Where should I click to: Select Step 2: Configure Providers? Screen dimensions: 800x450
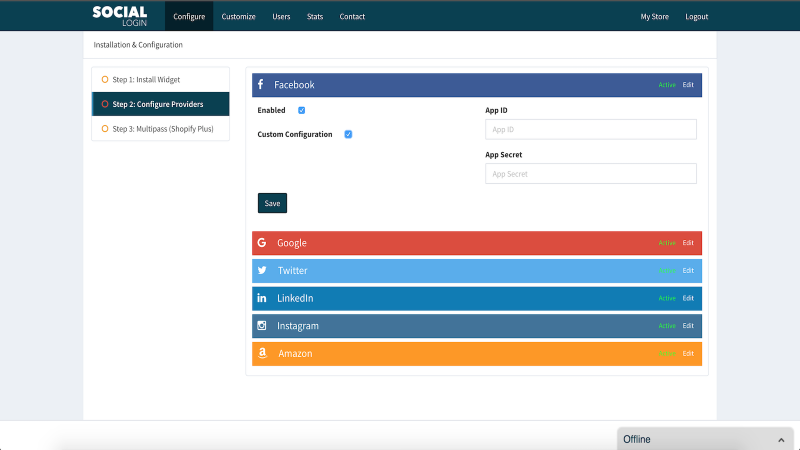click(x=160, y=104)
